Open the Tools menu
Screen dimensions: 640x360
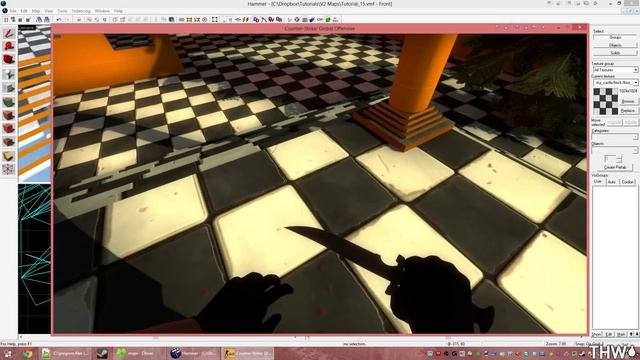click(x=62, y=11)
